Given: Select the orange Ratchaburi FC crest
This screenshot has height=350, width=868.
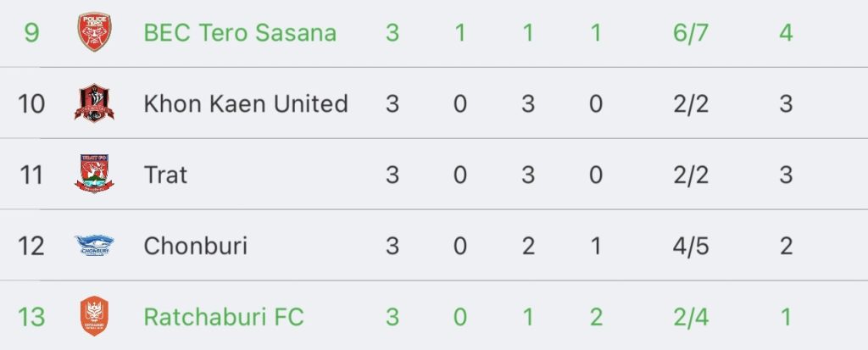Looking at the screenshot, I should click(94, 316).
